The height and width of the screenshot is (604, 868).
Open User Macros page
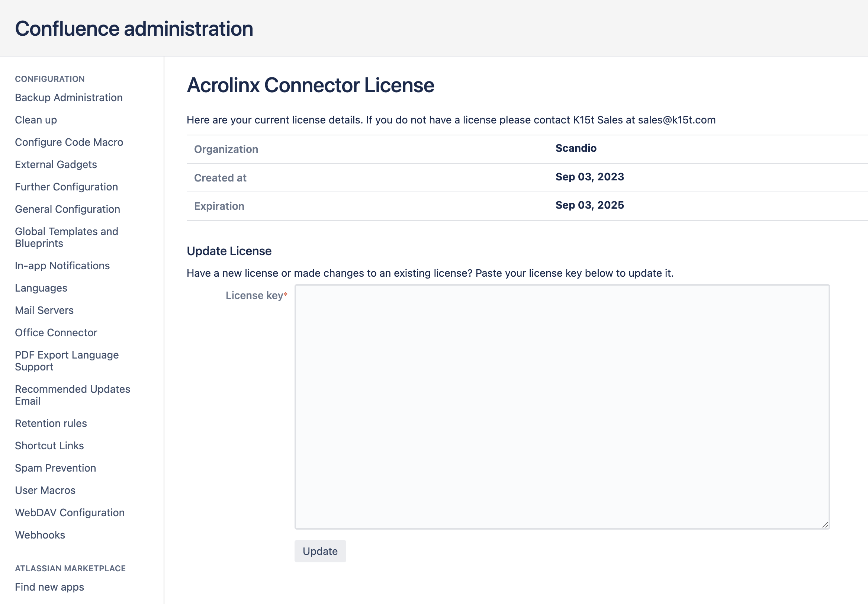(45, 490)
